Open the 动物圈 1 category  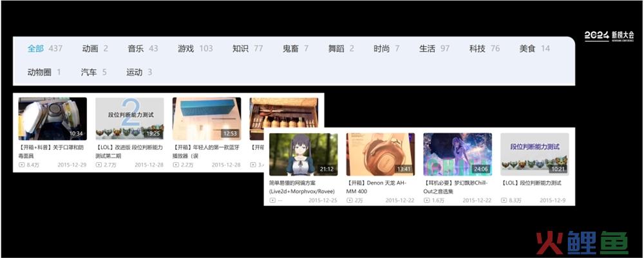click(44, 73)
